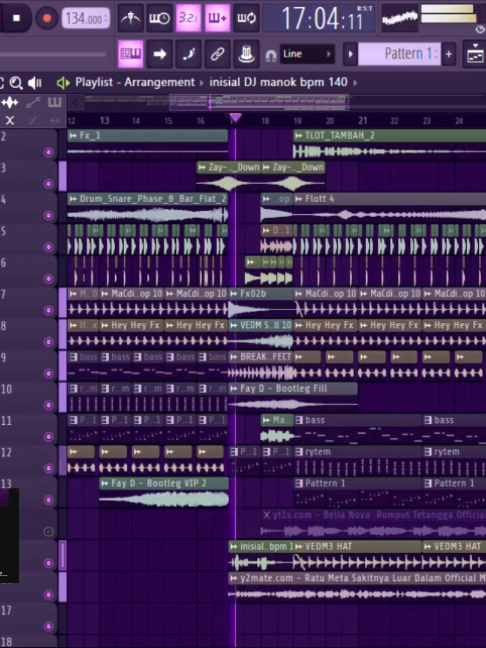Open Playlist - Arrangement breadcrumb menu
Screen dimensions: 486x648
[x=135, y=82]
